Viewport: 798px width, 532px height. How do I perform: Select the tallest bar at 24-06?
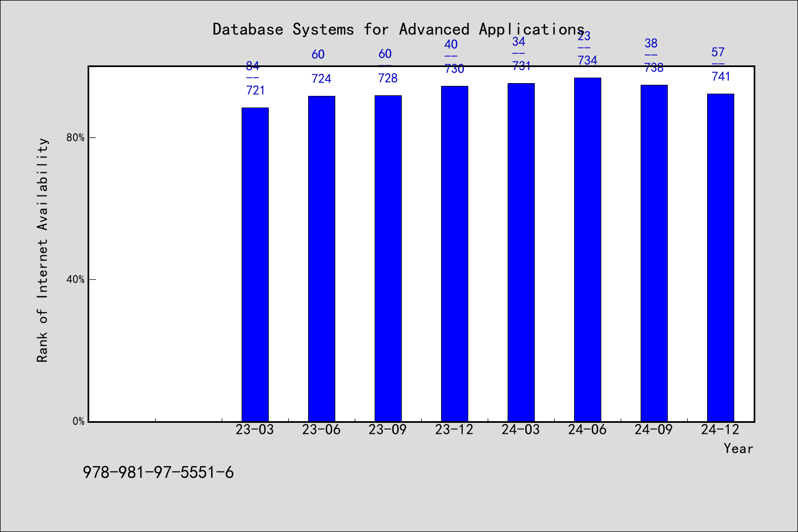[x=587, y=249]
